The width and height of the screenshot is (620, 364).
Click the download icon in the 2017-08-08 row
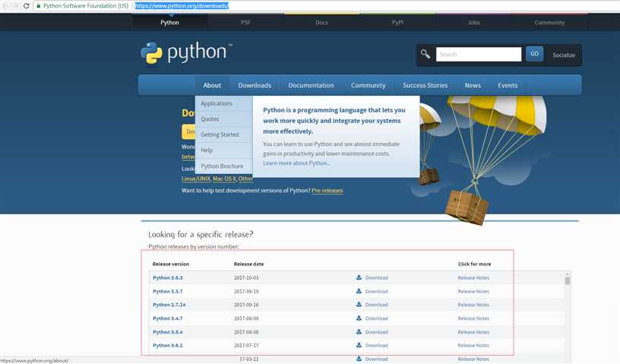click(x=359, y=331)
